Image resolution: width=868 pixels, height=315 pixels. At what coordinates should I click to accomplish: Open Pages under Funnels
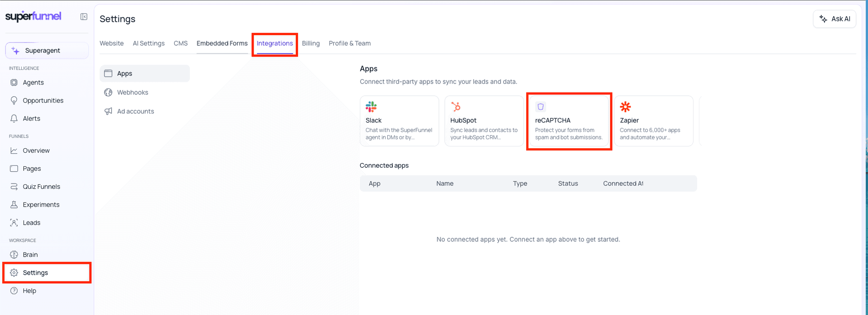[x=47, y=169]
